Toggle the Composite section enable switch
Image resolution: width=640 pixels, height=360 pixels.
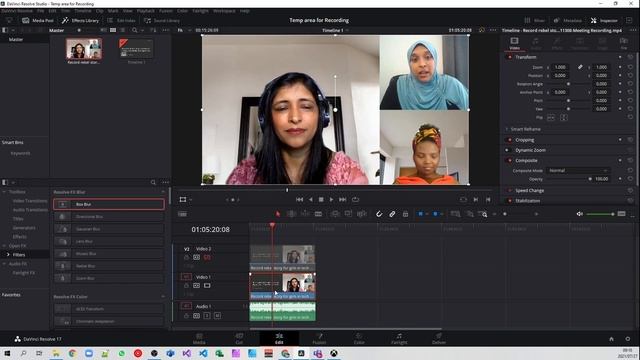pyautogui.click(x=510, y=160)
